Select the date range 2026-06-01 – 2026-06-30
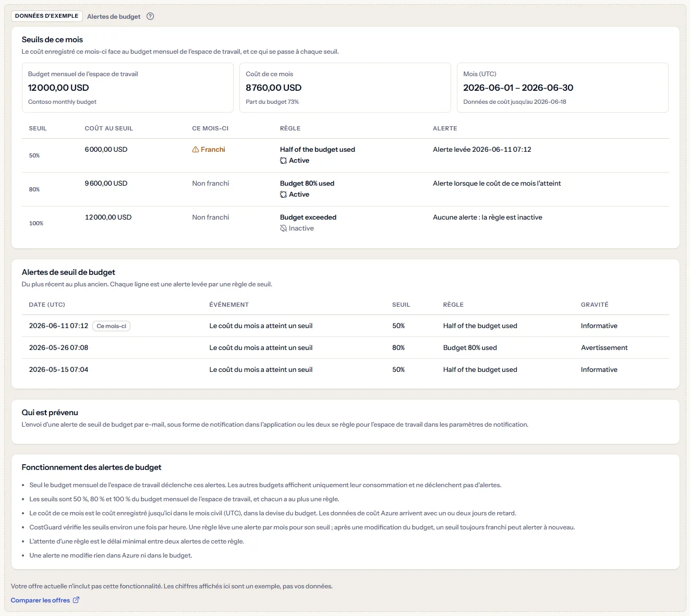 [x=518, y=88]
